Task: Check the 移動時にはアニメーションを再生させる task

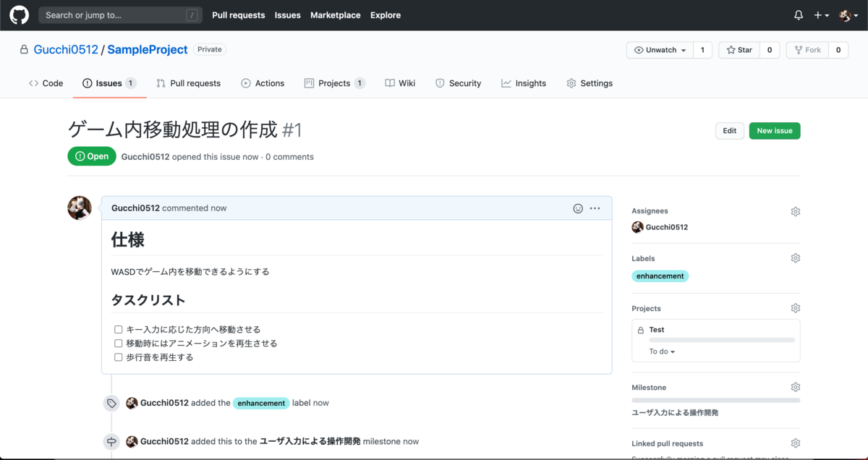Action: (x=118, y=343)
